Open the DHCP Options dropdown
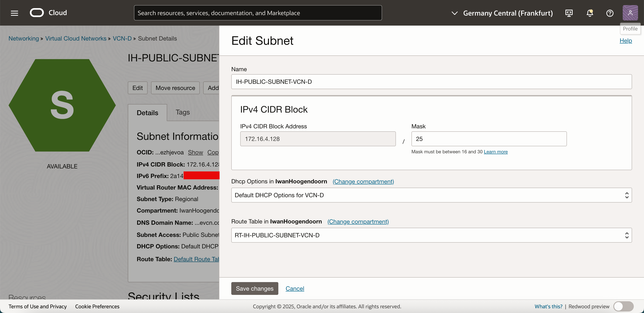Viewport: 644px width, 313px height. pos(431,195)
